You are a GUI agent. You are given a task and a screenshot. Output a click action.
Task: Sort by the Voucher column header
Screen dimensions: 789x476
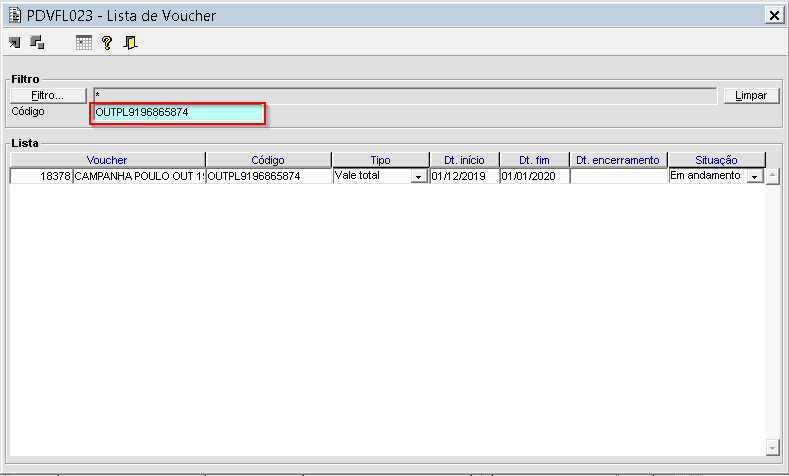107,160
